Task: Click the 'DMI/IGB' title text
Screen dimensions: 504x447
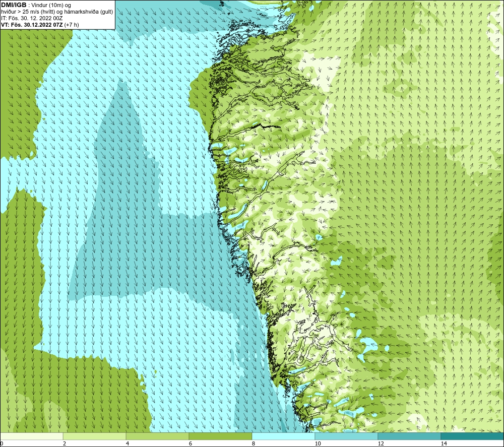Action: [x=14, y=5]
